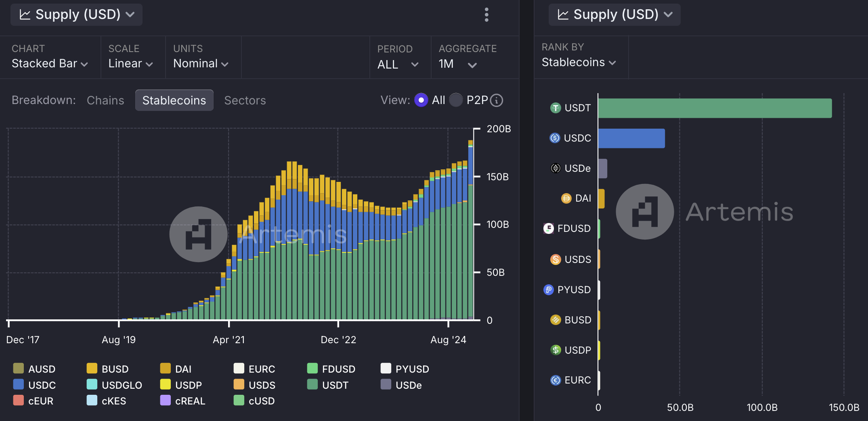Click the 'Breakdown:' label
868x421 pixels.
click(44, 100)
